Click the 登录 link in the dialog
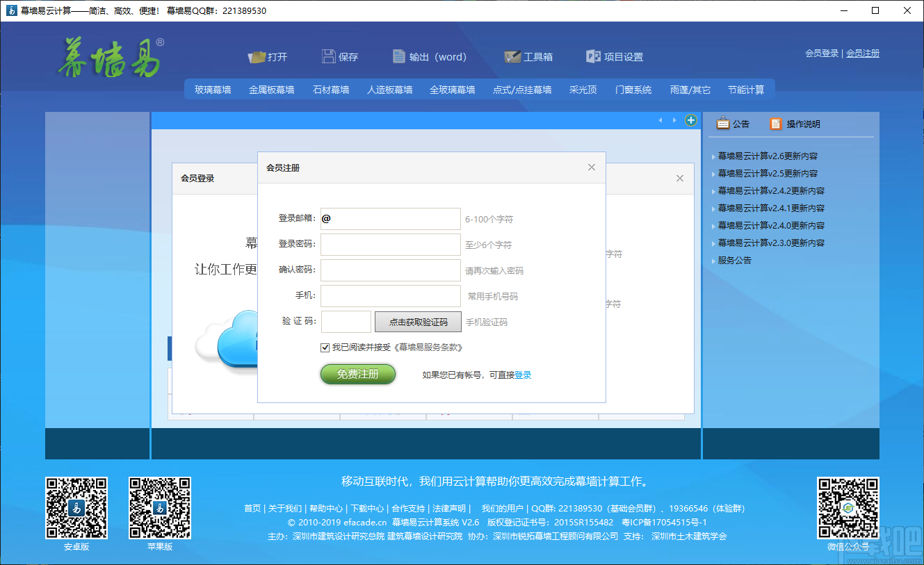The height and width of the screenshot is (565, 924). [524, 374]
